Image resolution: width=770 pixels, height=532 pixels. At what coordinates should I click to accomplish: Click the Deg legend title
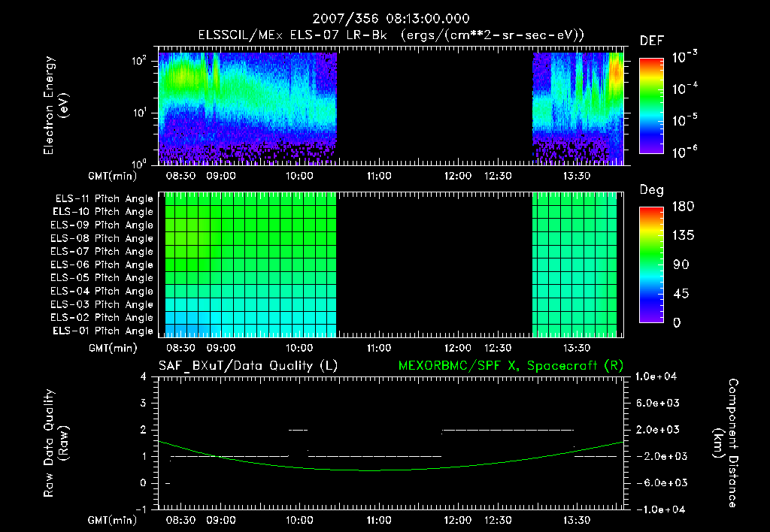pos(651,190)
